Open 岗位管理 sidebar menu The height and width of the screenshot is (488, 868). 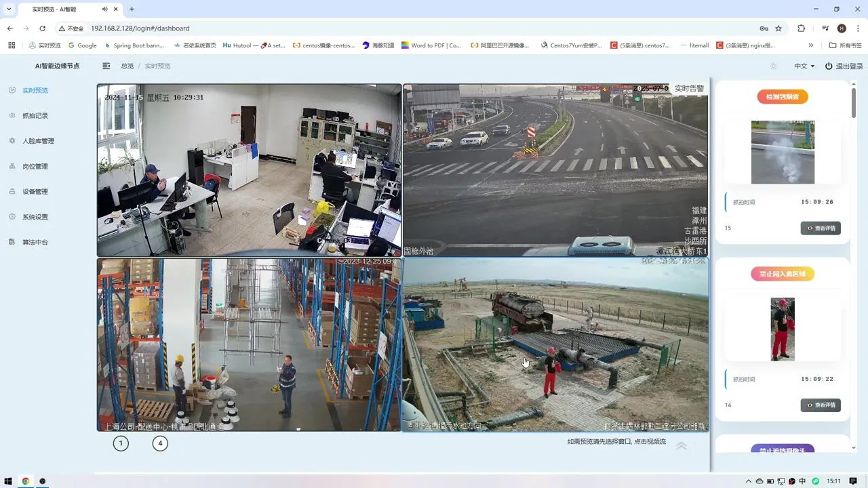[x=35, y=166]
